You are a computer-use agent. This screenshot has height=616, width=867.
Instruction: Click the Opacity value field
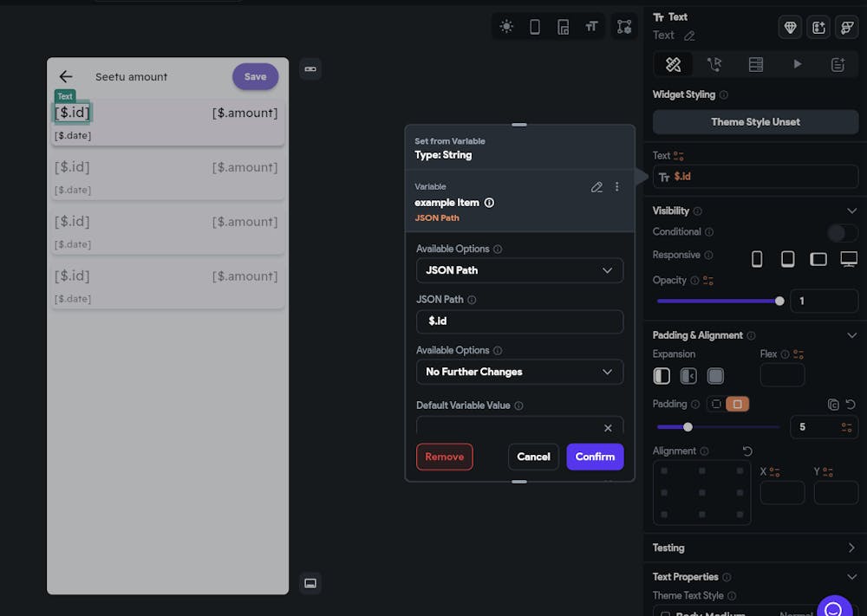pos(824,302)
